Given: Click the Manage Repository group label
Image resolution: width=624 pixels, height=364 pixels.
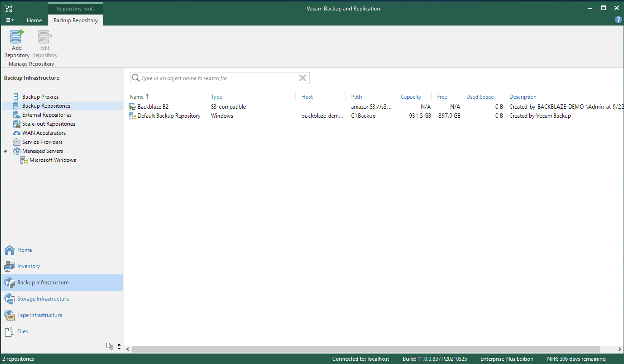Looking at the screenshot, I should click(31, 64).
